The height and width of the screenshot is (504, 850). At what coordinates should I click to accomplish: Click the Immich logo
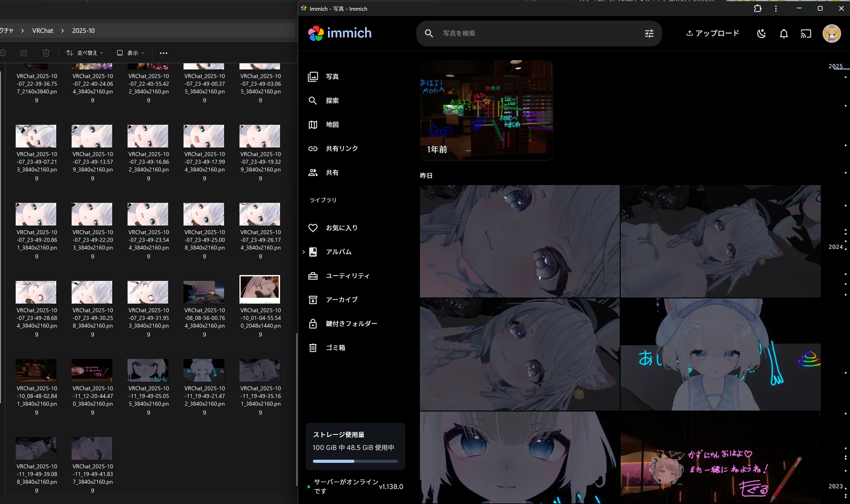340,33
